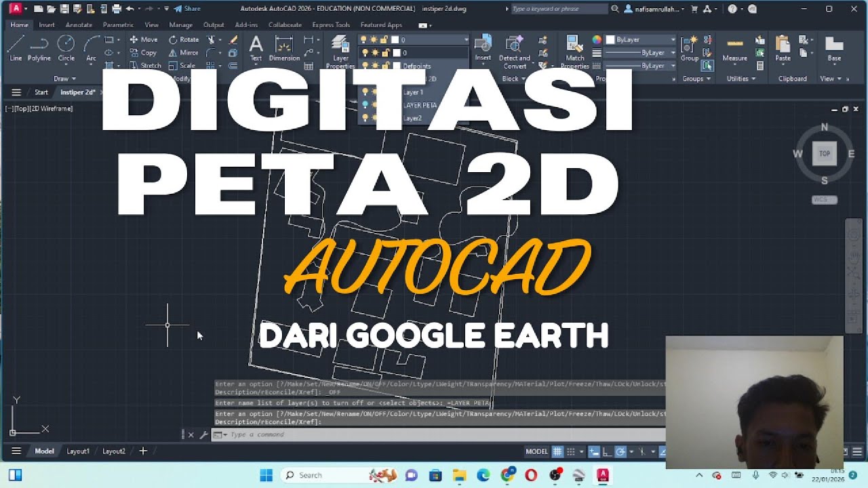Select the Dimension tool
868x488 pixels.
coord(284,48)
